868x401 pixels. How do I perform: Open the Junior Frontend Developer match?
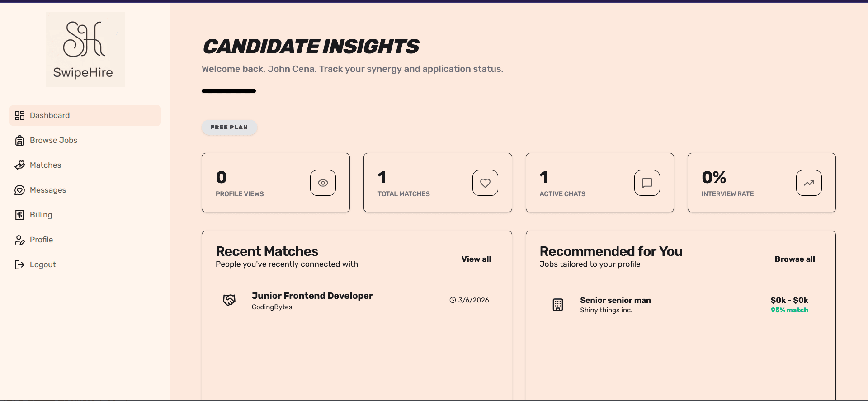(x=312, y=296)
